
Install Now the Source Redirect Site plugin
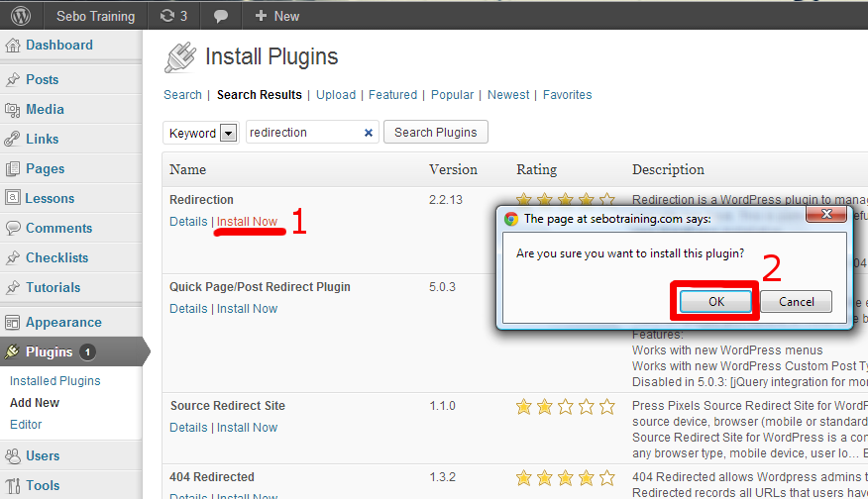pyautogui.click(x=247, y=428)
